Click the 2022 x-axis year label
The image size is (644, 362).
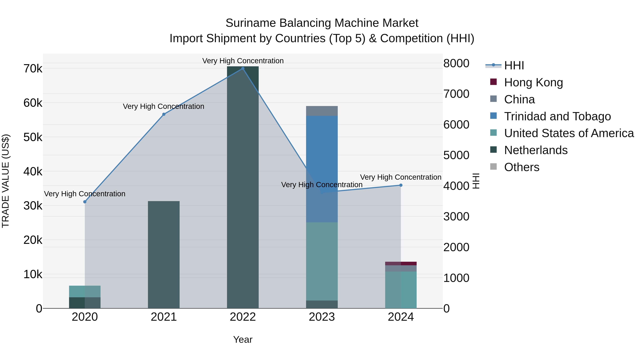point(243,317)
